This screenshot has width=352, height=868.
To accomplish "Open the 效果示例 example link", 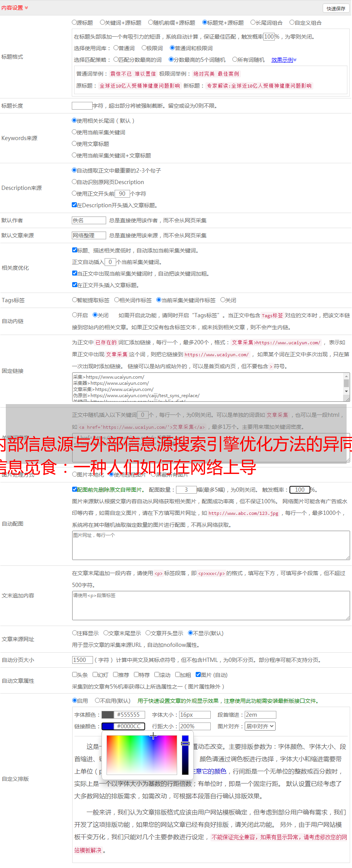I will (x=284, y=60).
